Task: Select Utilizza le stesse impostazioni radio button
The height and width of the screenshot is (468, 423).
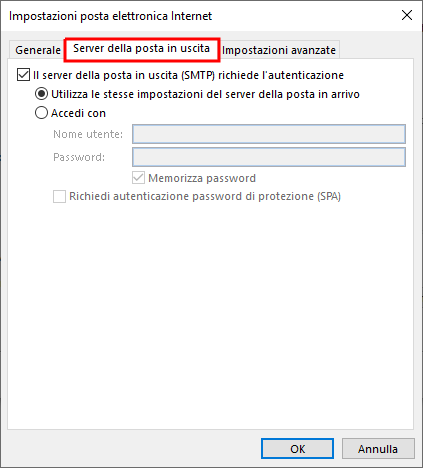Action: click(x=41, y=94)
